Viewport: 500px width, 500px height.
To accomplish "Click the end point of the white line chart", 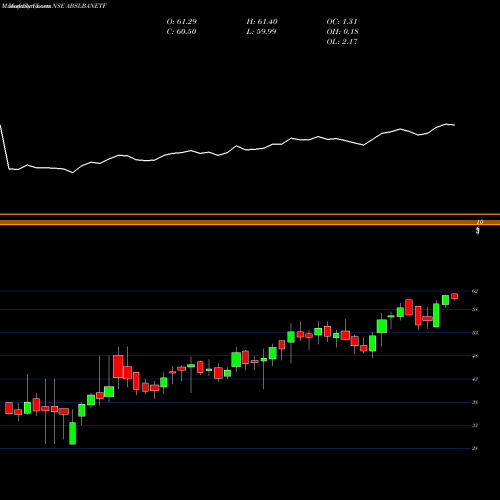I will click(455, 125).
